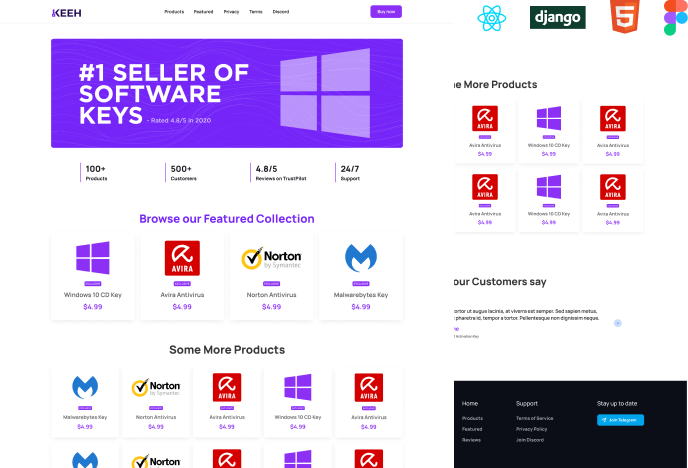The height and width of the screenshot is (468, 688).
Task: Click Exclusive badge on featured Avira Antivirus card
Action: tap(182, 284)
